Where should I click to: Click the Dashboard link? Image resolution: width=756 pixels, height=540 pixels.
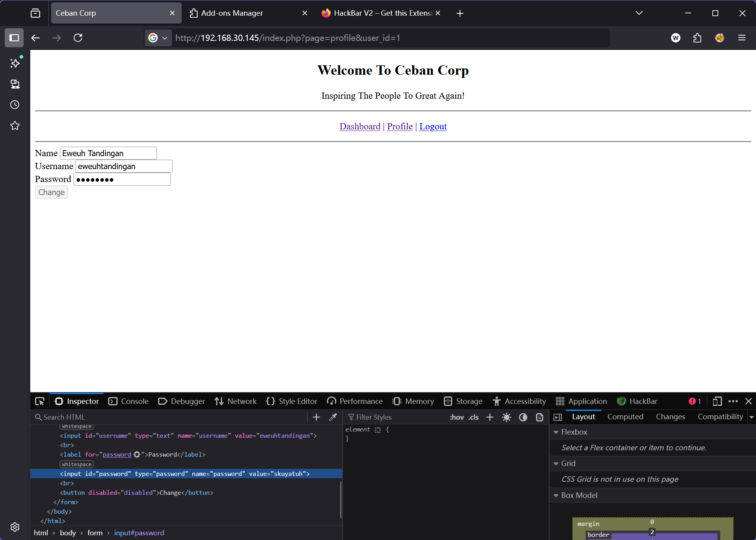click(x=360, y=126)
